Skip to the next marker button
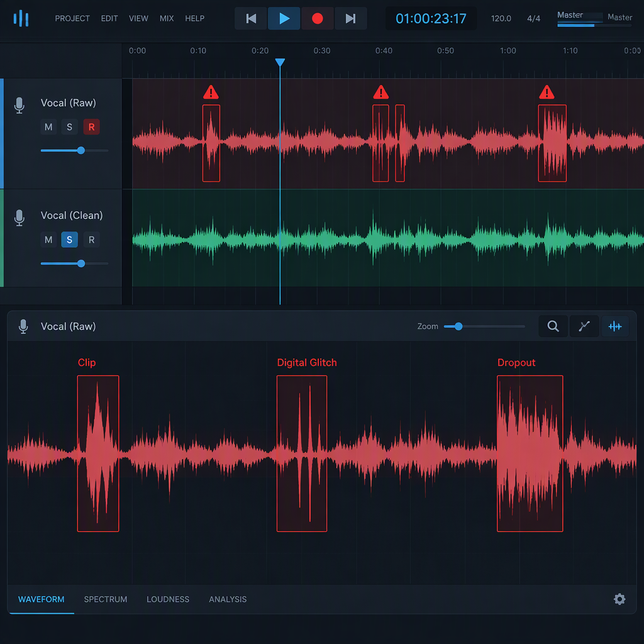The height and width of the screenshot is (644, 644). pyautogui.click(x=351, y=18)
